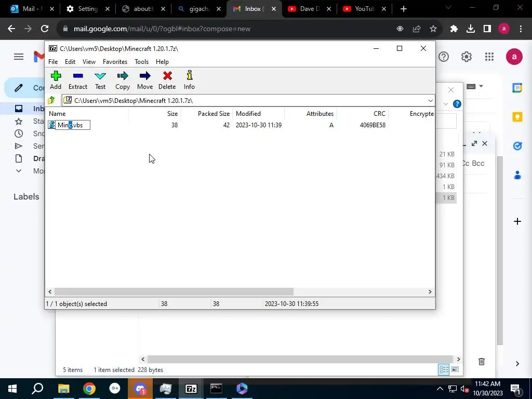Screen dimensions: 532x399
Task: Open Google Calendar side panel icon
Action: coord(517,87)
